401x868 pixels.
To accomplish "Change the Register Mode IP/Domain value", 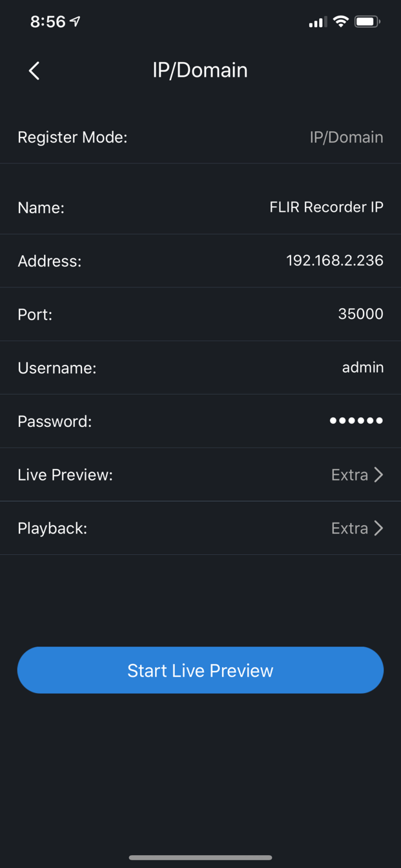I will pos(346,137).
